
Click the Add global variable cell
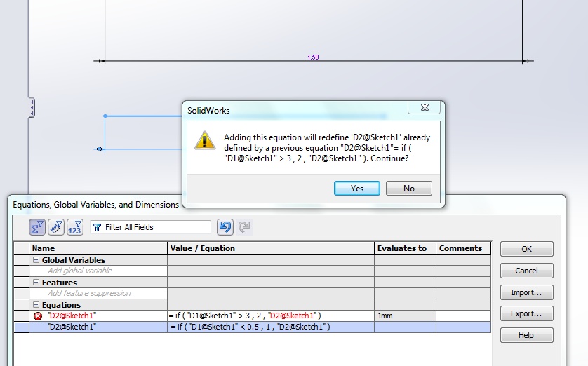point(98,271)
